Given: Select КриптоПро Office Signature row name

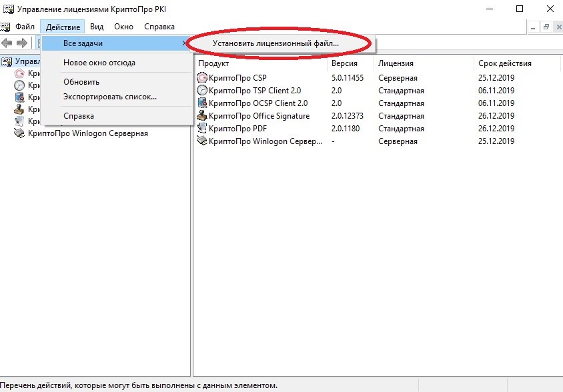Looking at the screenshot, I should pos(259,115).
